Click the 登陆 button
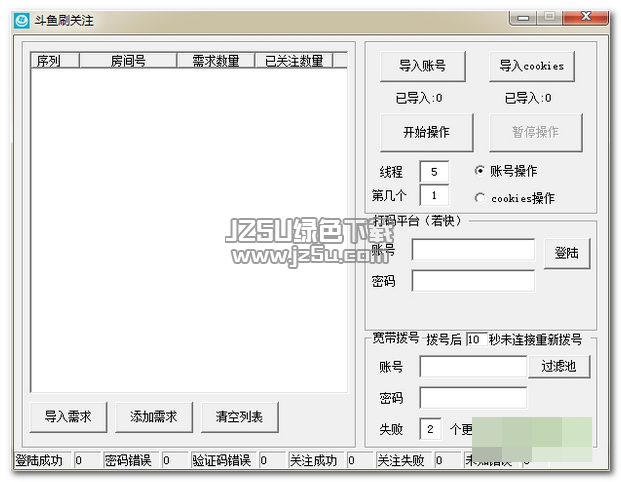 (567, 253)
